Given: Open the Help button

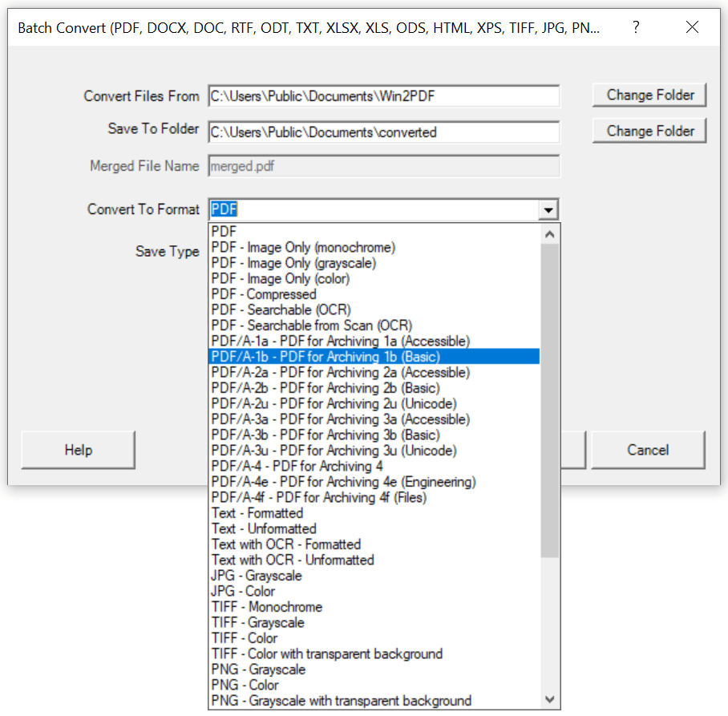Looking at the screenshot, I should [79, 450].
